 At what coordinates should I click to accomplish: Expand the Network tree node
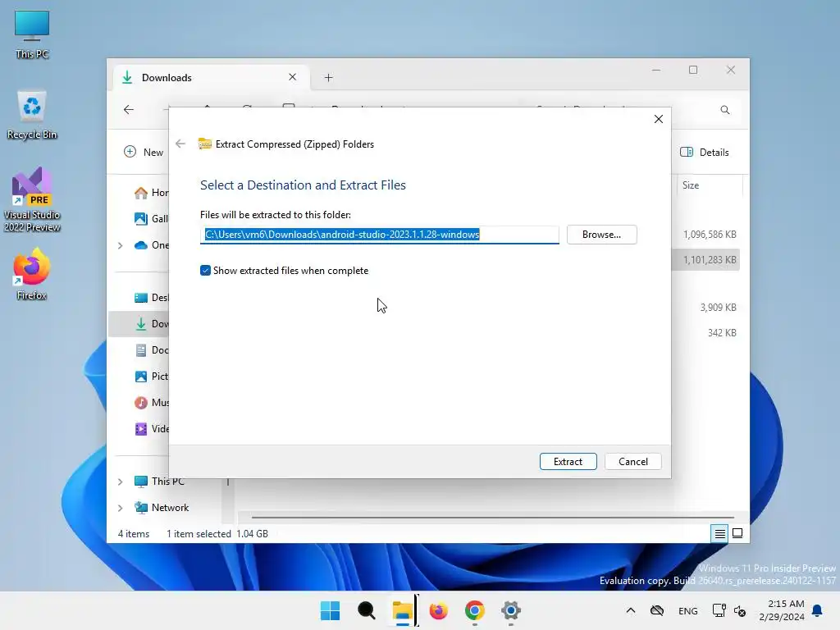pyautogui.click(x=121, y=508)
